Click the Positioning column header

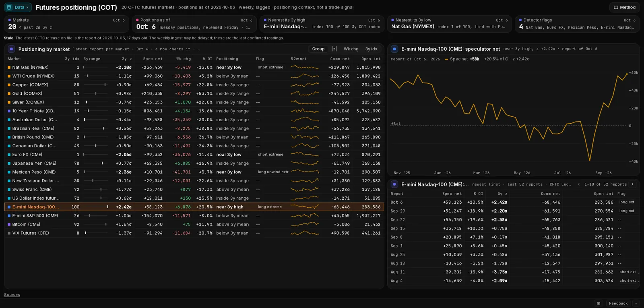227,59
